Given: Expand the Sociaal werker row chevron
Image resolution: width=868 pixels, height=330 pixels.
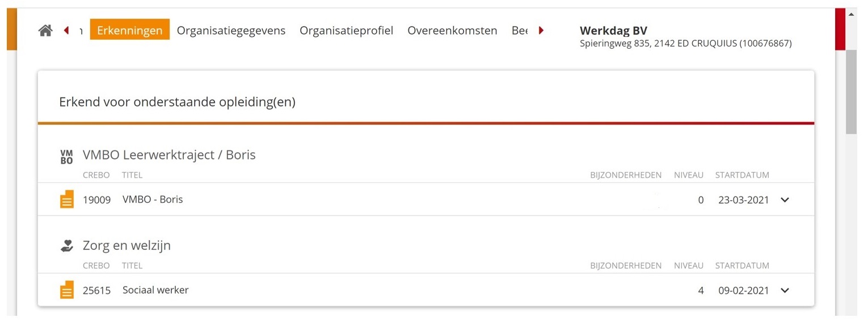Looking at the screenshot, I should pos(785,290).
